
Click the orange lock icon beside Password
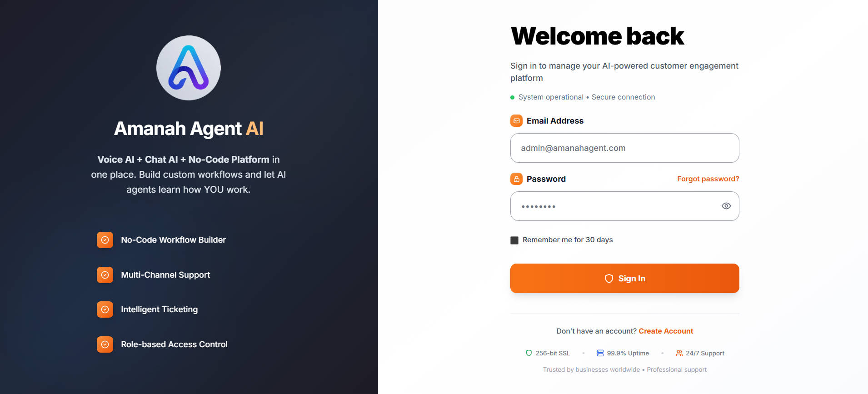[x=516, y=179]
